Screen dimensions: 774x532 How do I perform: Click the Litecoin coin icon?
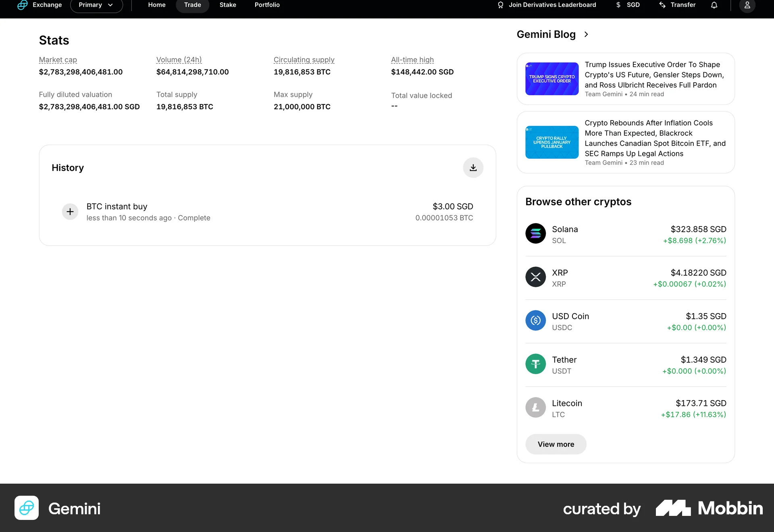click(x=535, y=407)
